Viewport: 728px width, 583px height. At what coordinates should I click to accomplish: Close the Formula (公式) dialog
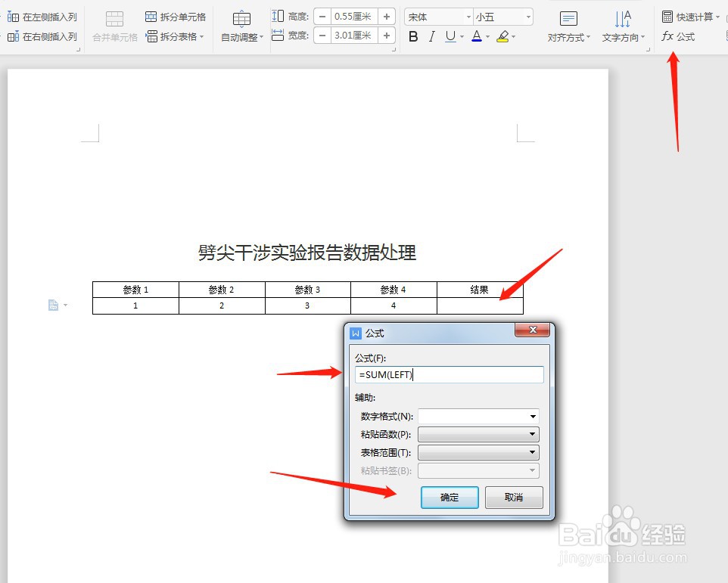tap(533, 330)
